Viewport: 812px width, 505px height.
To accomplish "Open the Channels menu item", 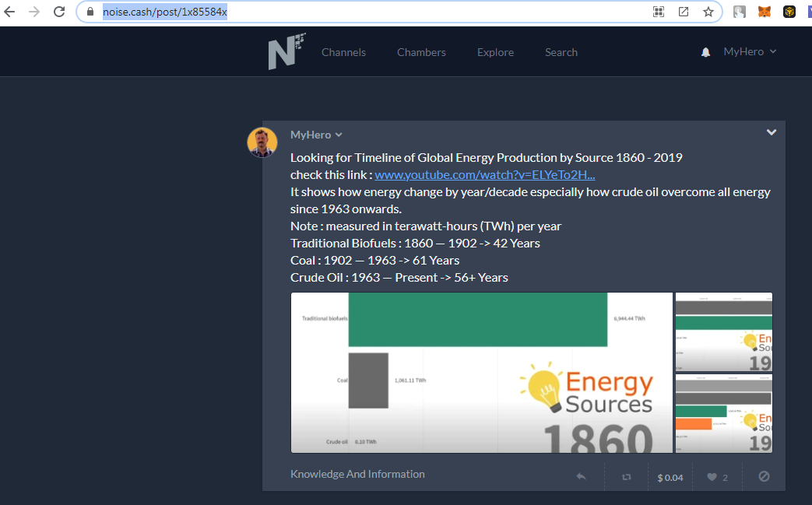I will pos(343,52).
